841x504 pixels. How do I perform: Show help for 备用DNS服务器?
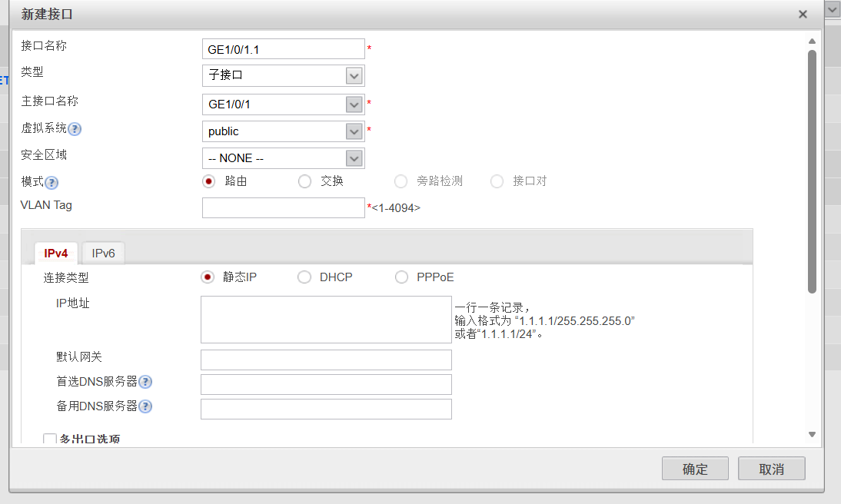(145, 406)
